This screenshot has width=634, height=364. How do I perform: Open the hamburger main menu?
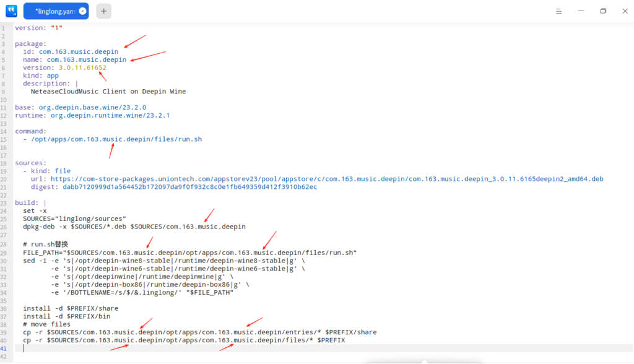tap(558, 11)
